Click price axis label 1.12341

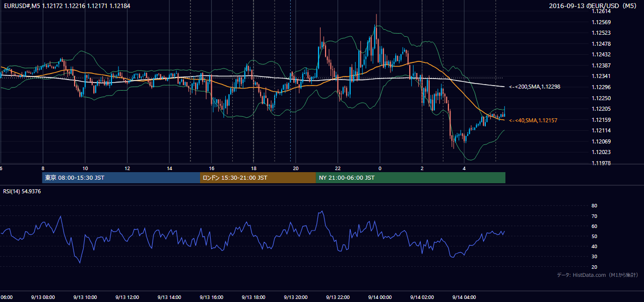[602, 76]
